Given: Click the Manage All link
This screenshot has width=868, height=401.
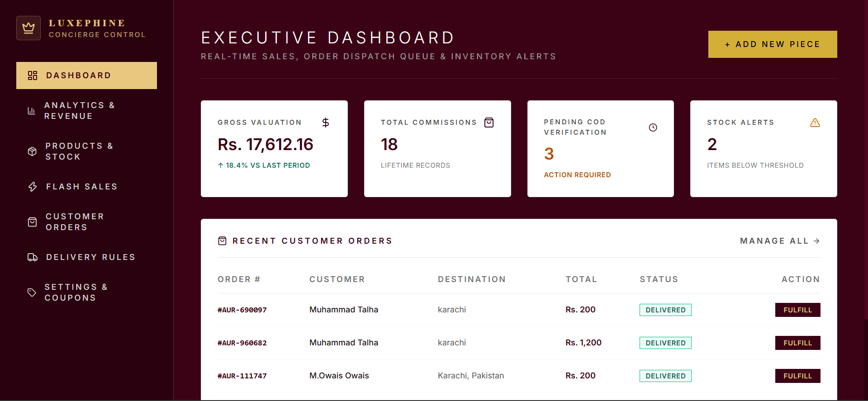Looking at the screenshot, I should (780, 241).
